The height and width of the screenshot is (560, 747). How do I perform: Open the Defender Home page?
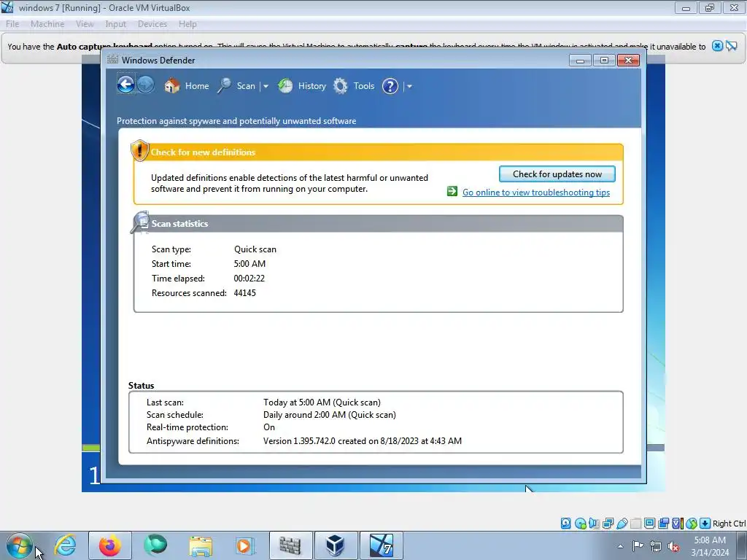(x=187, y=86)
